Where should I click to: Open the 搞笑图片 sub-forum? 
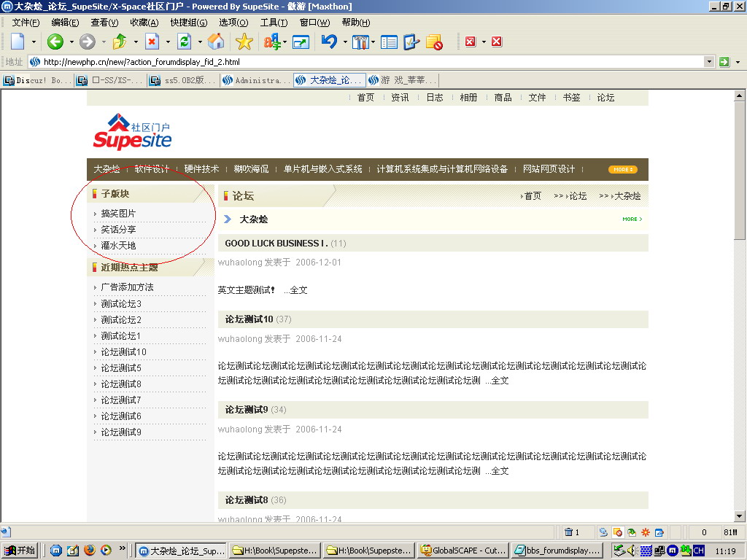[118, 214]
